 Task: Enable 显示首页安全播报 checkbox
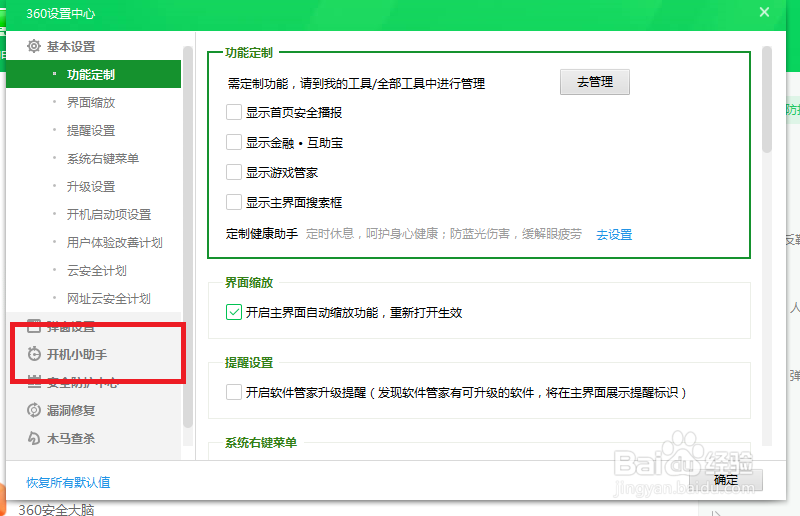coord(234,112)
